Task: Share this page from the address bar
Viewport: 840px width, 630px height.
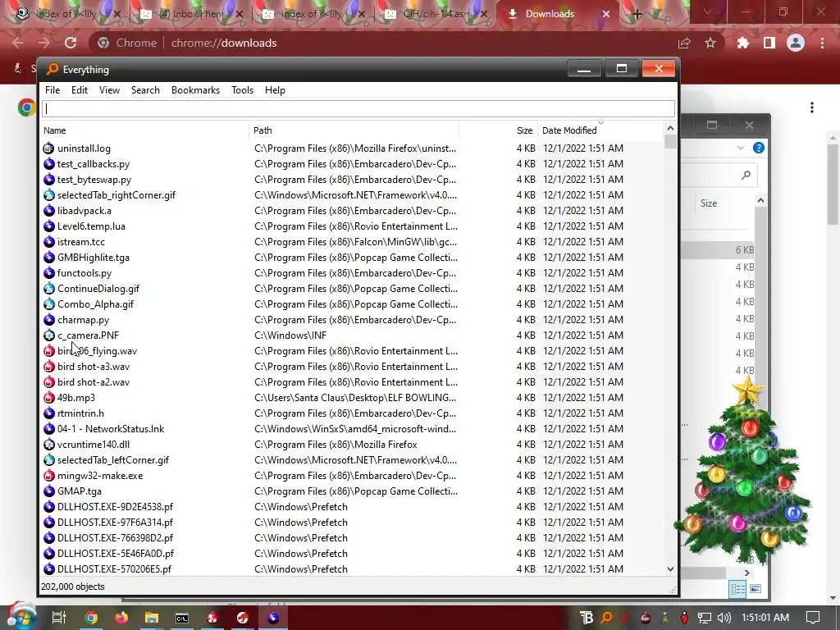Action: coord(684,43)
